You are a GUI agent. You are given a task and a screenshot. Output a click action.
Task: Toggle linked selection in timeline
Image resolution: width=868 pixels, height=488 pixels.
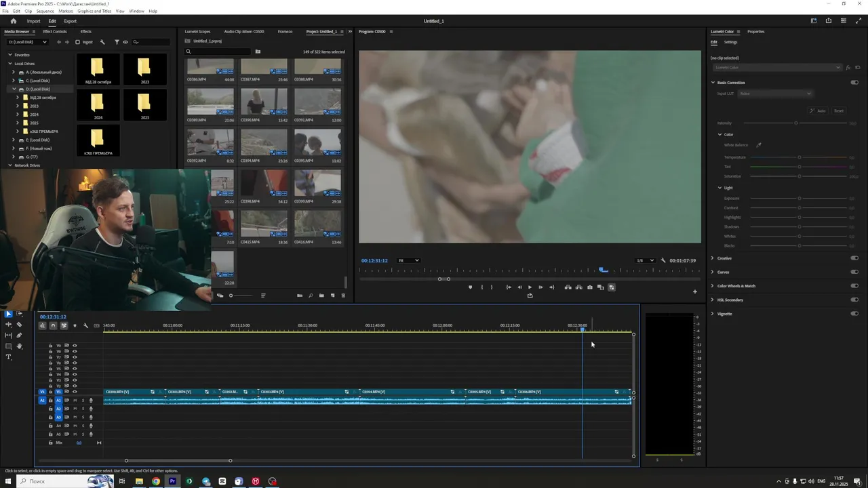(x=64, y=326)
